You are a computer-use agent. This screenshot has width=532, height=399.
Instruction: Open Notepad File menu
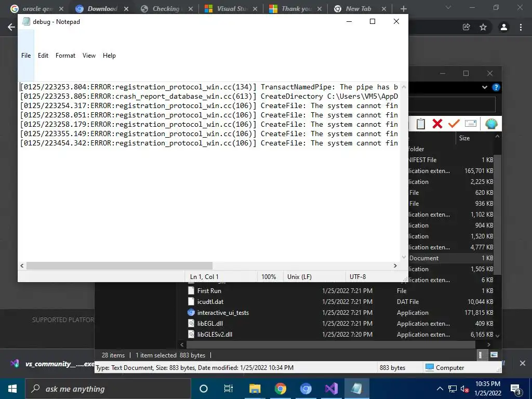[x=26, y=55]
